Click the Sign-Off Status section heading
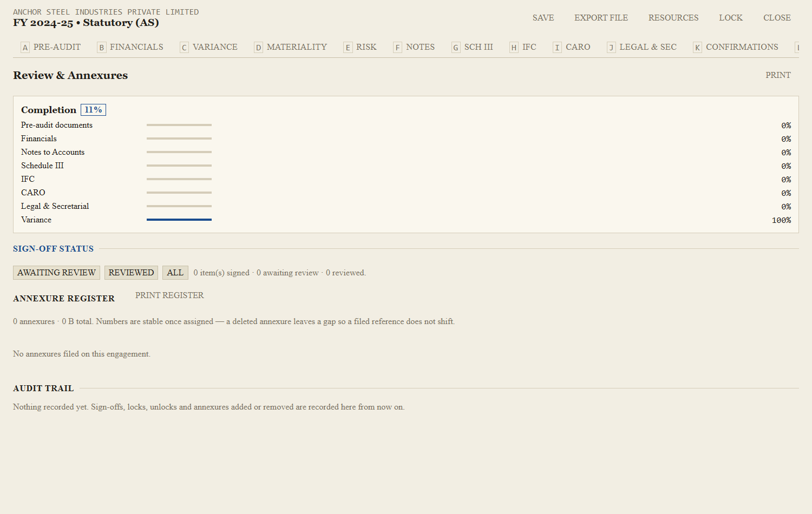Screen dimensions: 812x514 point(53,249)
